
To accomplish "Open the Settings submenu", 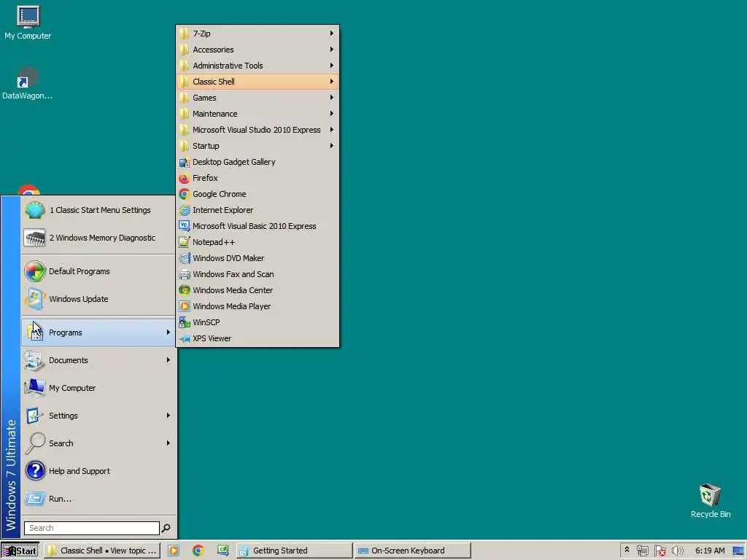I will point(98,416).
